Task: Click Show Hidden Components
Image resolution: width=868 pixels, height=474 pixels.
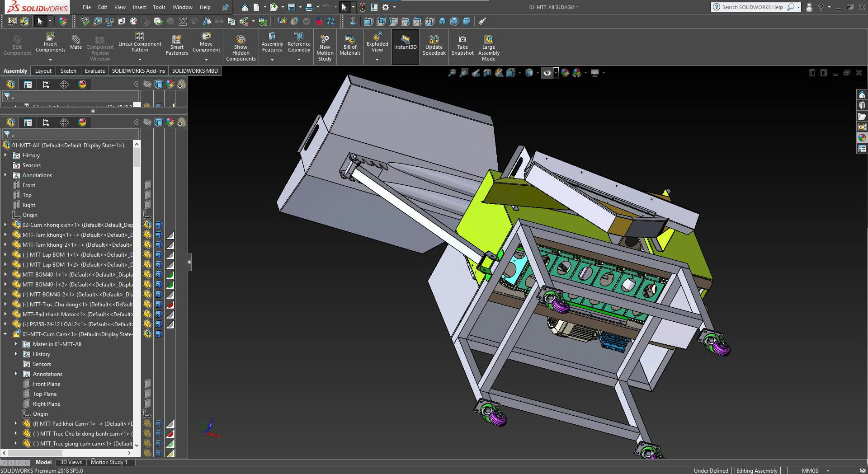Action: point(241,48)
